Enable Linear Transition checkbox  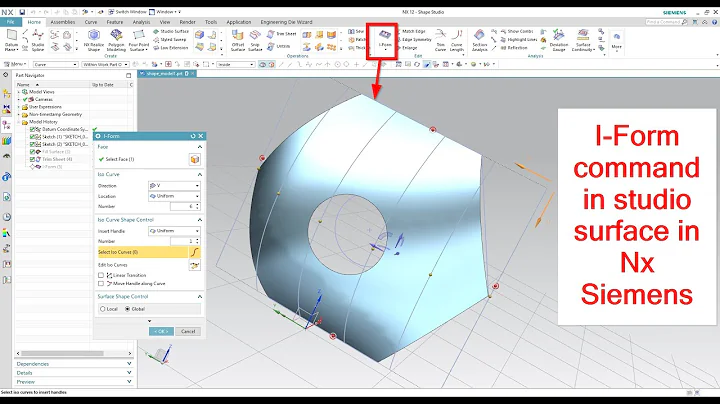101,275
